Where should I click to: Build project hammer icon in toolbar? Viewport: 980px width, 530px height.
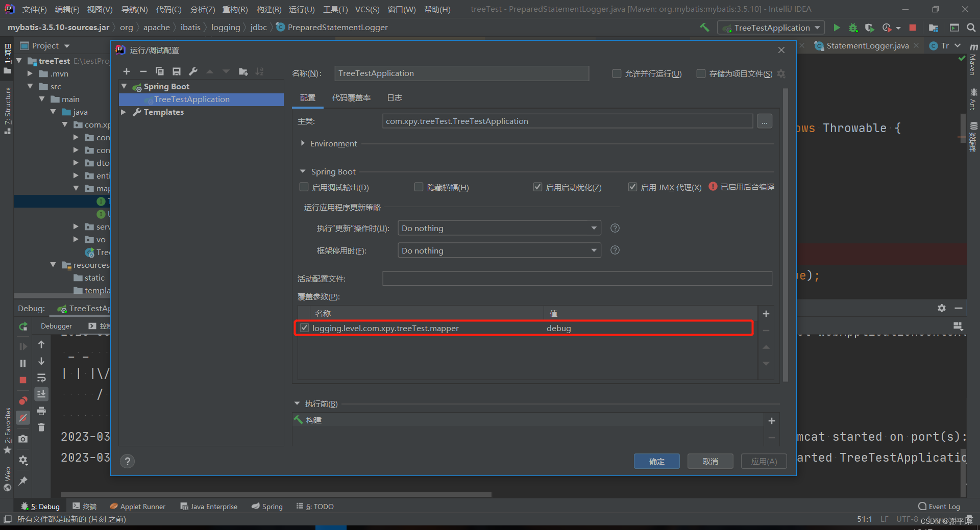tap(704, 28)
